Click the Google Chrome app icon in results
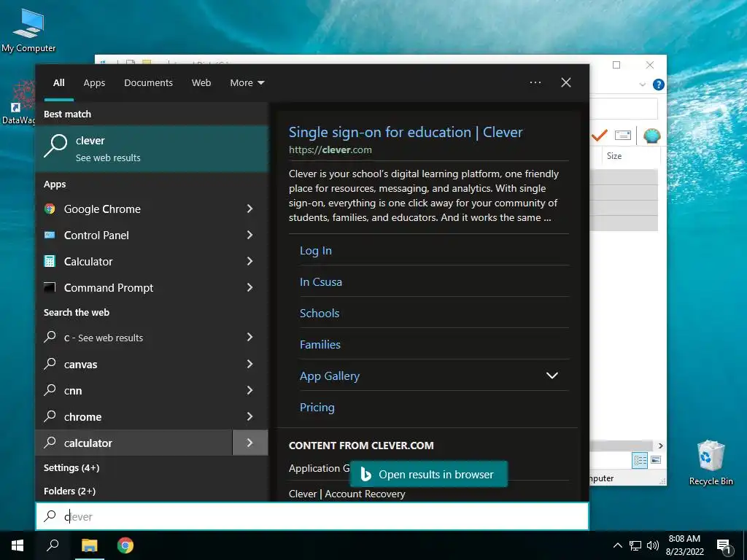This screenshot has width=747, height=560. [x=50, y=209]
